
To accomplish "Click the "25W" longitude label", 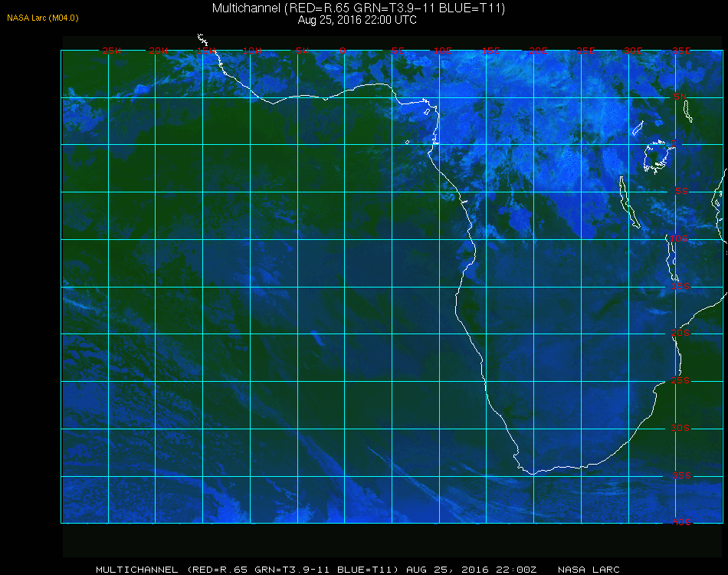I will pyautogui.click(x=111, y=51).
